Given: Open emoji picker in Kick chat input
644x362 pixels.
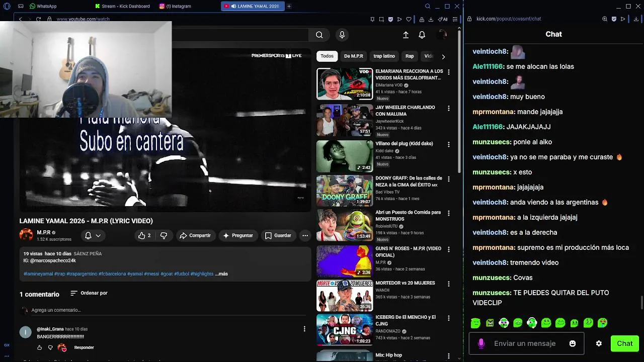Looking at the screenshot, I should point(573,343).
